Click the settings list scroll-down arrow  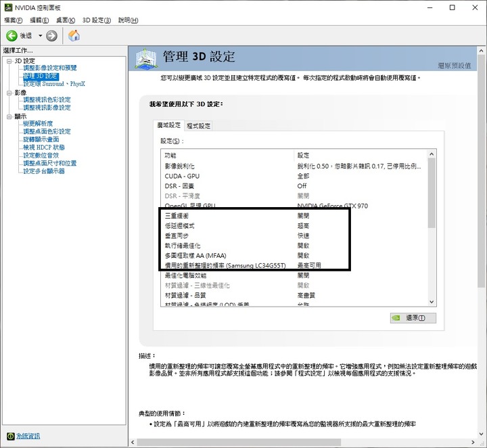tap(432, 302)
